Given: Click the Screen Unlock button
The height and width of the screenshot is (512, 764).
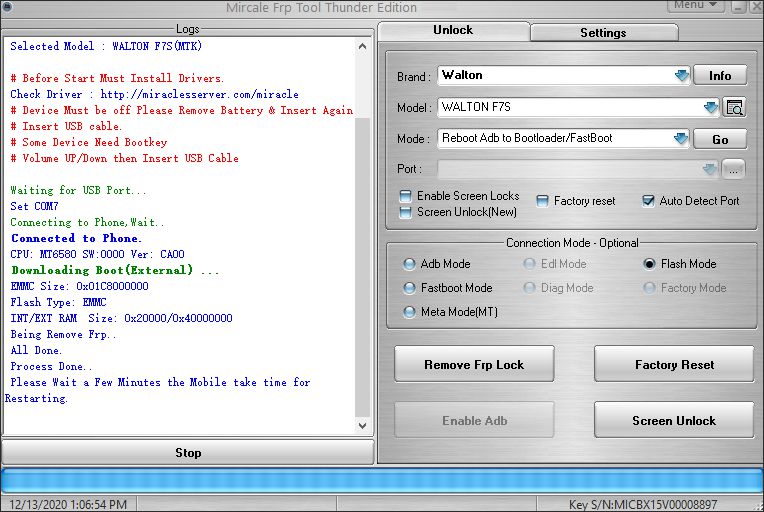Looking at the screenshot, I should click(x=674, y=420).
